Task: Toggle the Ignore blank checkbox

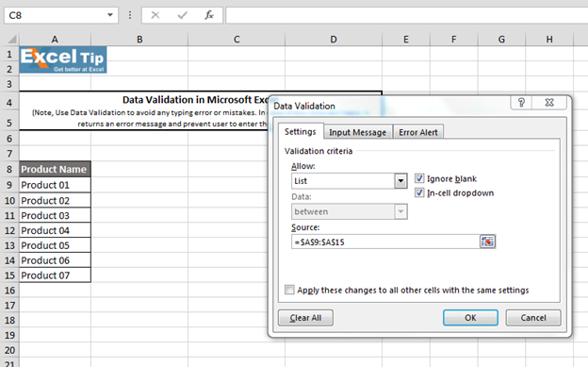Action: click(x=419, y=178)
